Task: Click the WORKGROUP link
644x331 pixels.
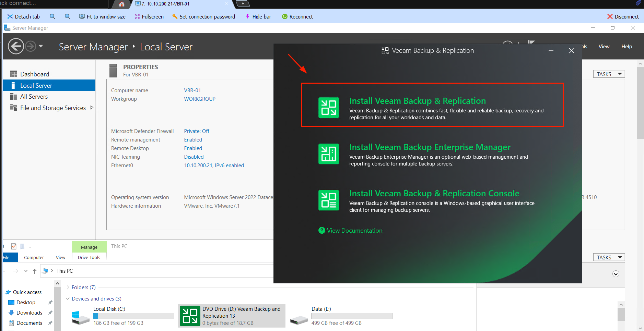Action: [x=200, y=99]
